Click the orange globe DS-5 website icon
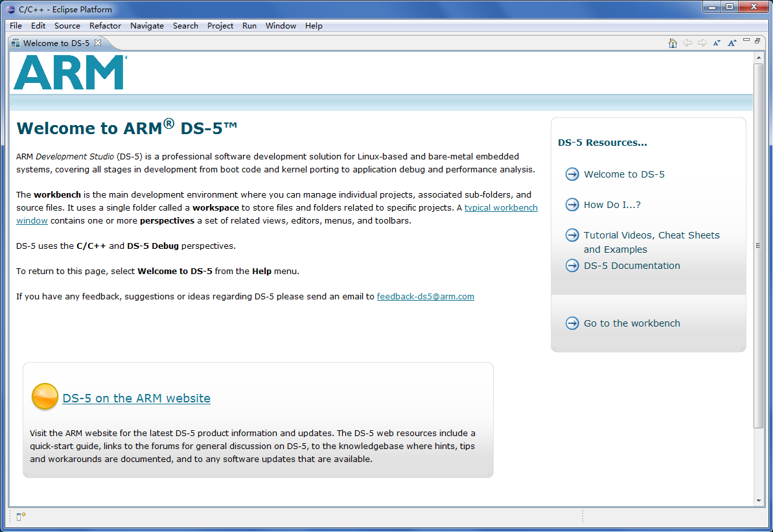773x532 pixels. (45, 397)
